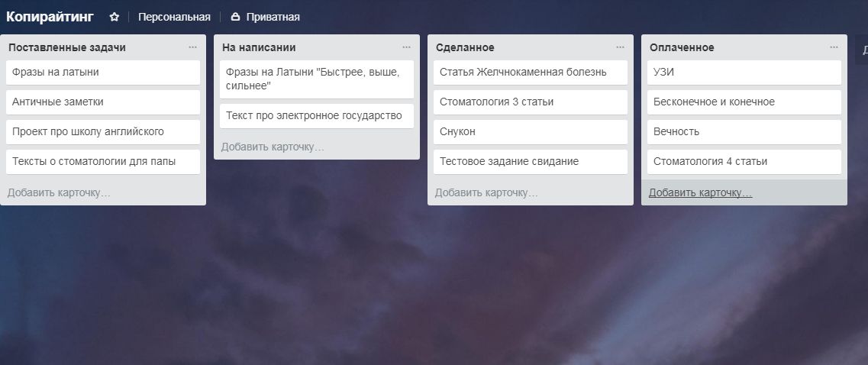This screenshot has height=365, width=868.
Task: Open menu for Поставленные задачи list
Action: (192, 47)
